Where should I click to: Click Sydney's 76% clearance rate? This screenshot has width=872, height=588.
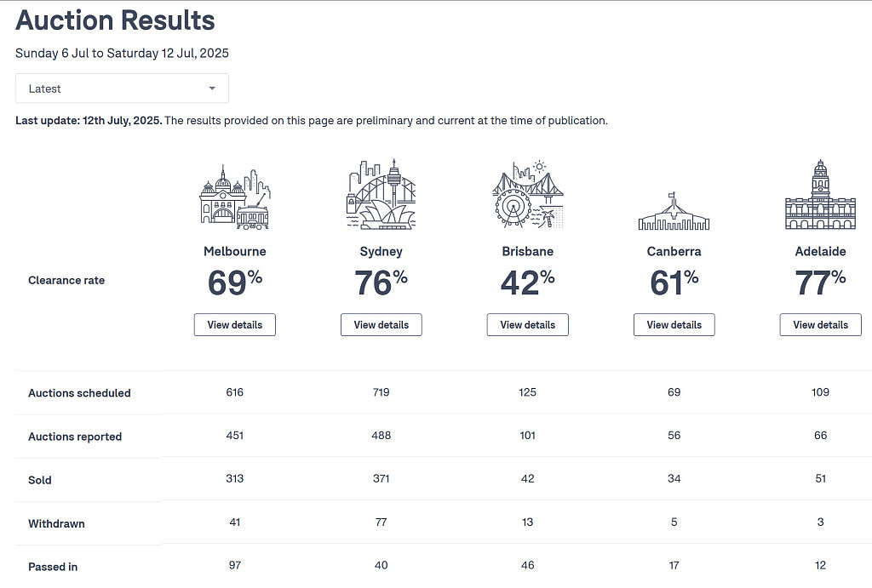(381, 283)
